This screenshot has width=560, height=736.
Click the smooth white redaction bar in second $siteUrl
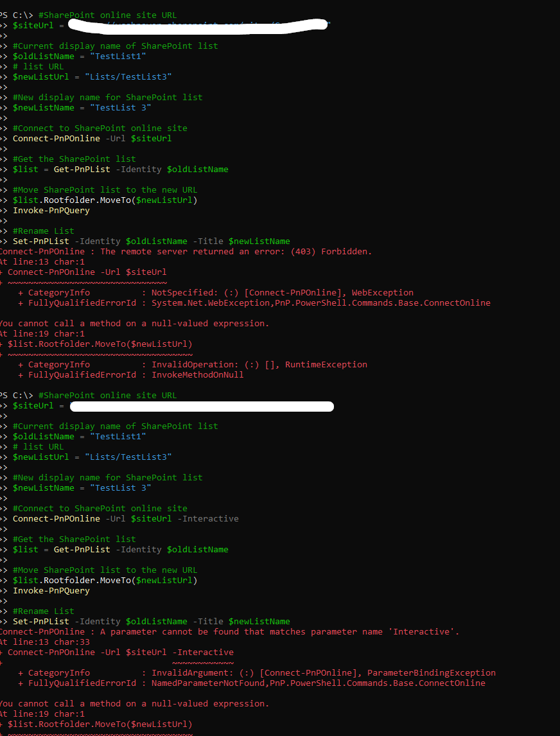point(202,406)
